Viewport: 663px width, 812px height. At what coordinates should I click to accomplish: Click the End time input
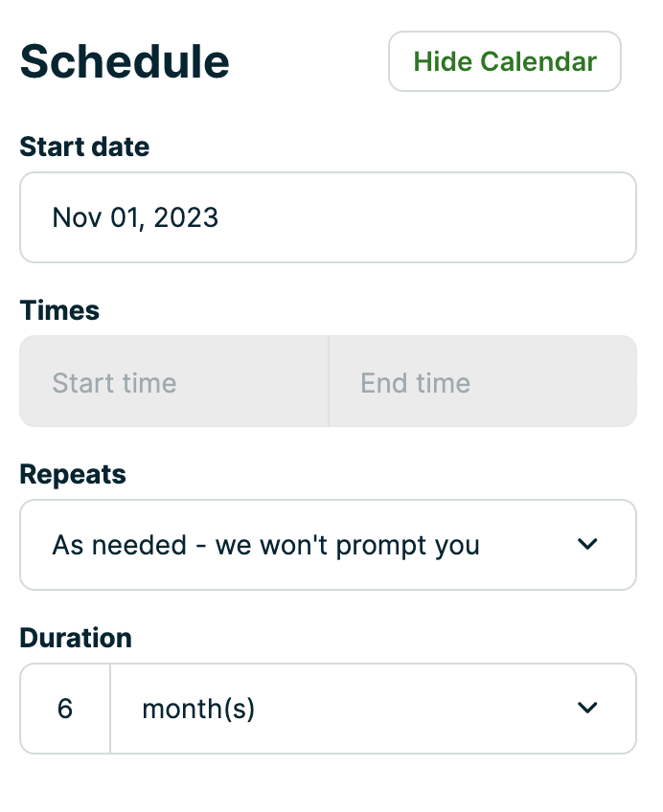(x=483, y=381)
